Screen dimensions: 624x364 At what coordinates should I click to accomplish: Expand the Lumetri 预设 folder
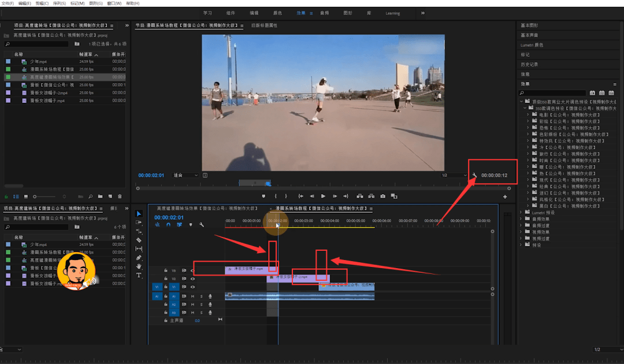[521, 213]
